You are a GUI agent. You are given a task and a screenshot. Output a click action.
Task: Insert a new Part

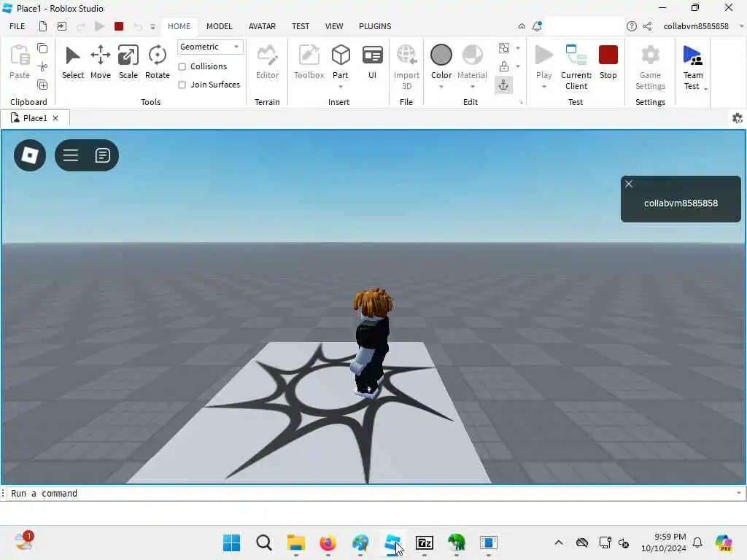point(341,61)
